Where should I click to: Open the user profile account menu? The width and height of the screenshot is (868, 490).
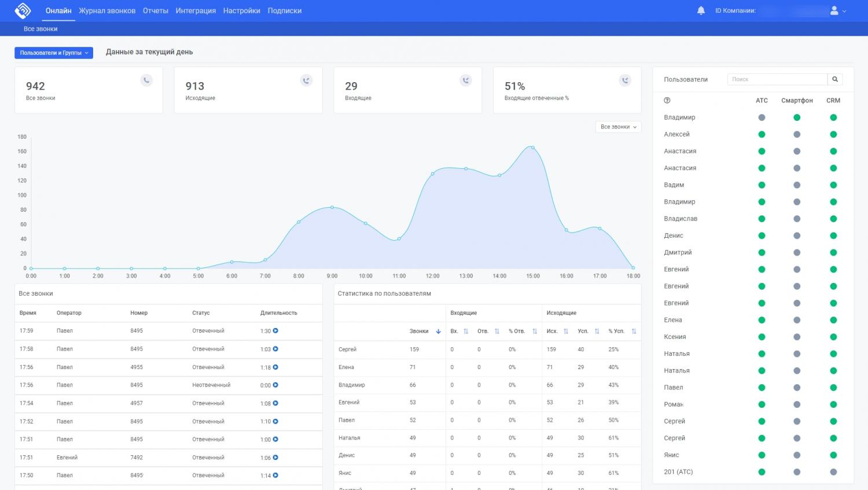click(837, 10)
